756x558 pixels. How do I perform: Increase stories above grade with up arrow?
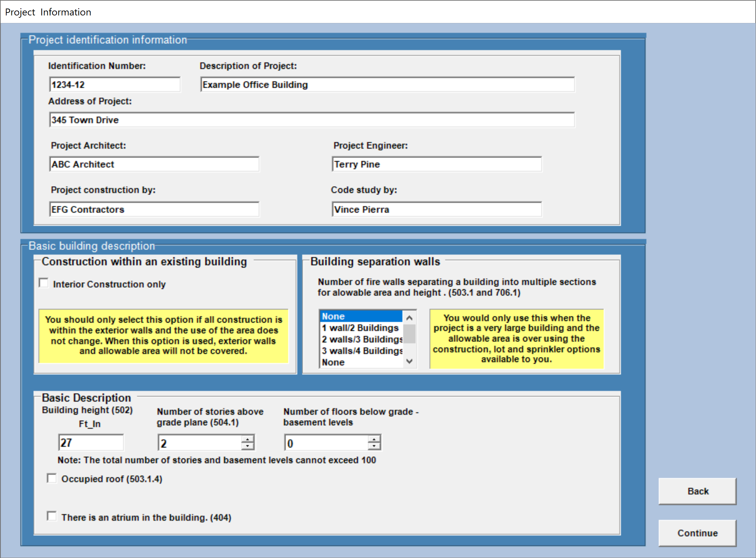point(247,438)
